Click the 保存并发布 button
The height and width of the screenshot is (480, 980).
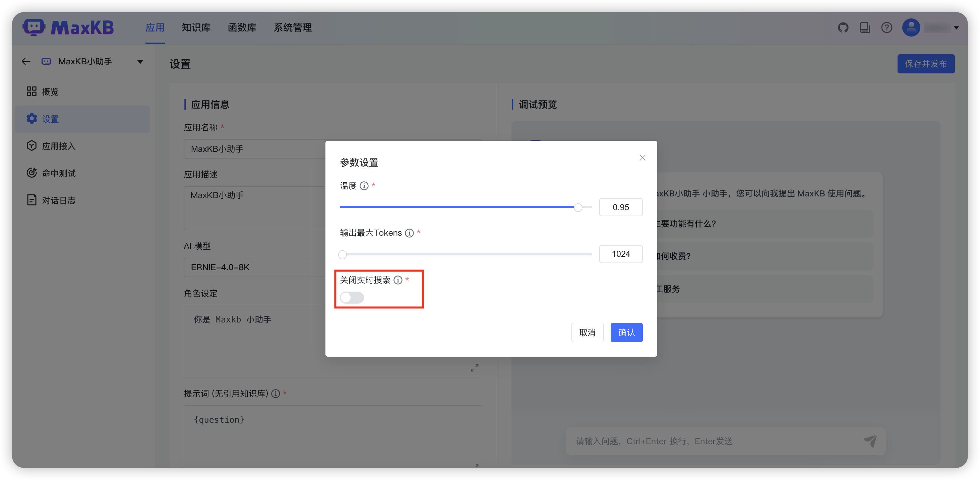click(926, 64)
